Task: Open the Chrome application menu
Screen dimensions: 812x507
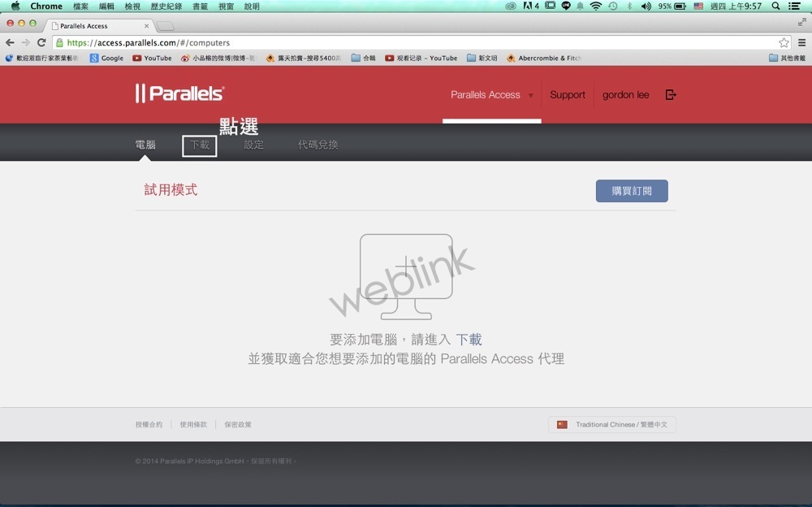Action: coord(46,6)
